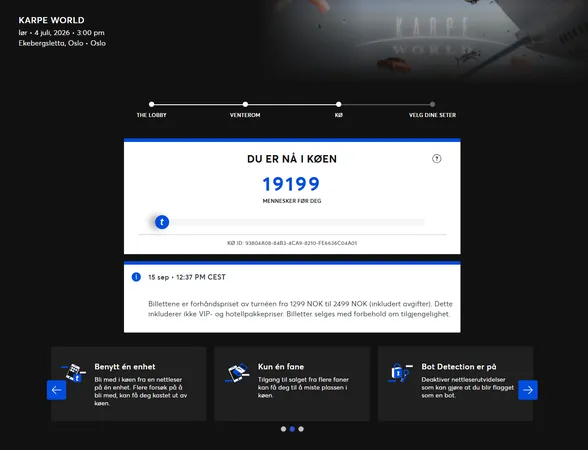Click the tab icon on Kun én fane card
This screenshot has height=450, width=588.
coord(237,373)
